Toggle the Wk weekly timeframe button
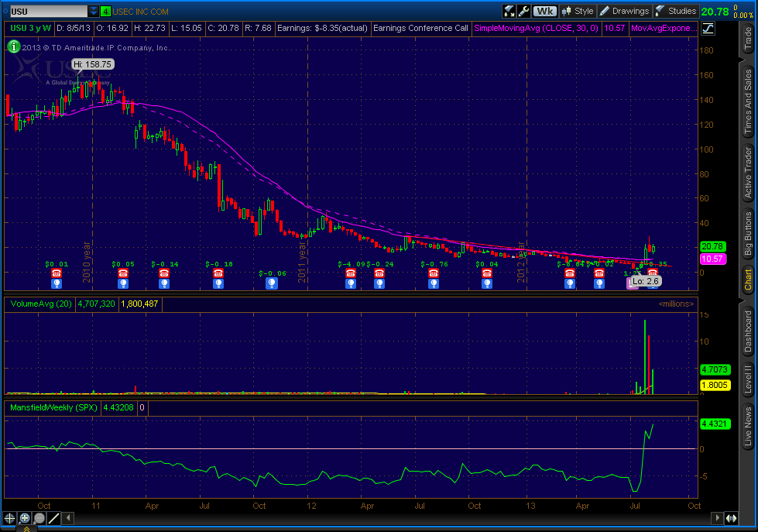The height and width of the screenshot is (532, 758). (x=546, y=11)
